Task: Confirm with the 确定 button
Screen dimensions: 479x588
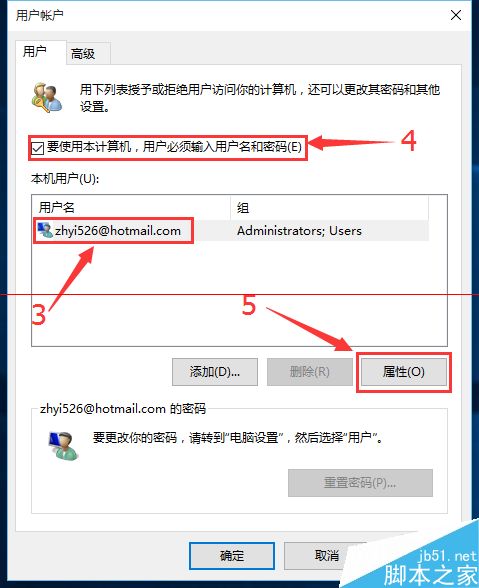Action: tap(232, 555)
